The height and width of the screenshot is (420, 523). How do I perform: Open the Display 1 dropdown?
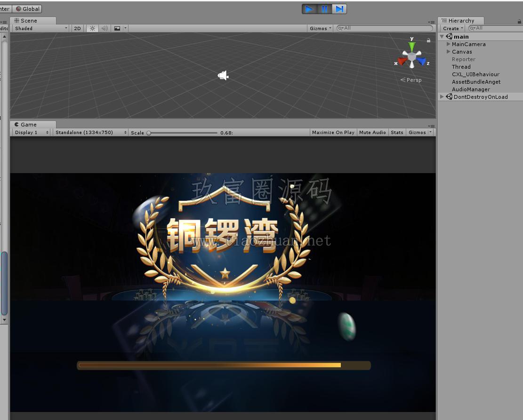(32, 132)
